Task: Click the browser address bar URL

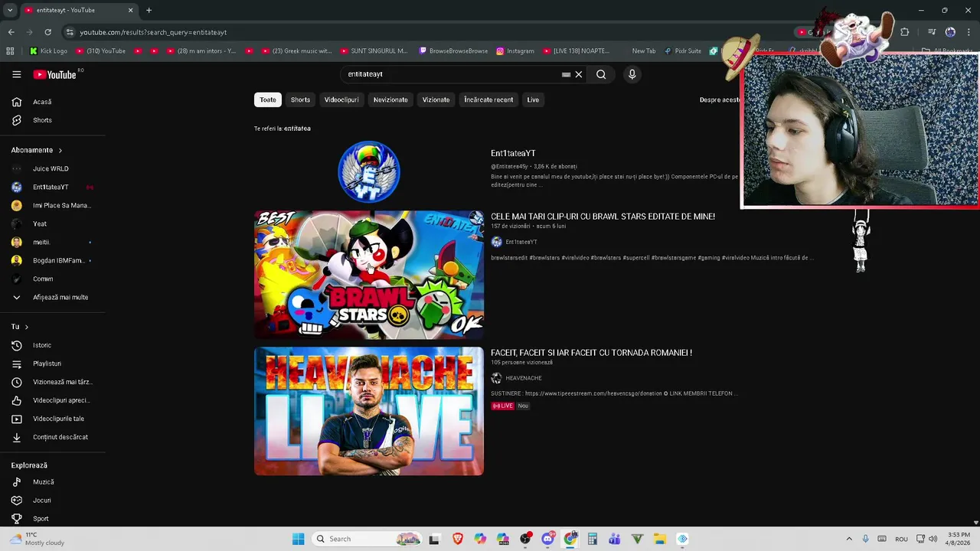Action: coord(153,32)
